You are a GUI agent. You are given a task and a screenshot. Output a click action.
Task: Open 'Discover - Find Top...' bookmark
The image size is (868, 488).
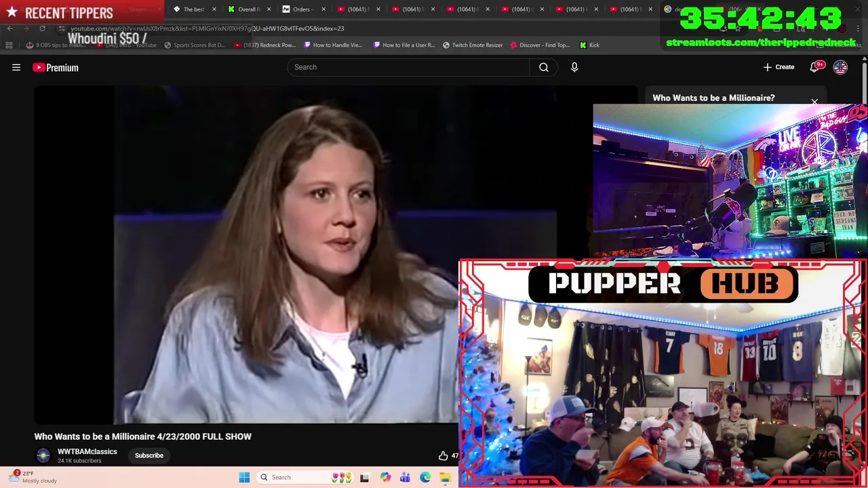540,45
